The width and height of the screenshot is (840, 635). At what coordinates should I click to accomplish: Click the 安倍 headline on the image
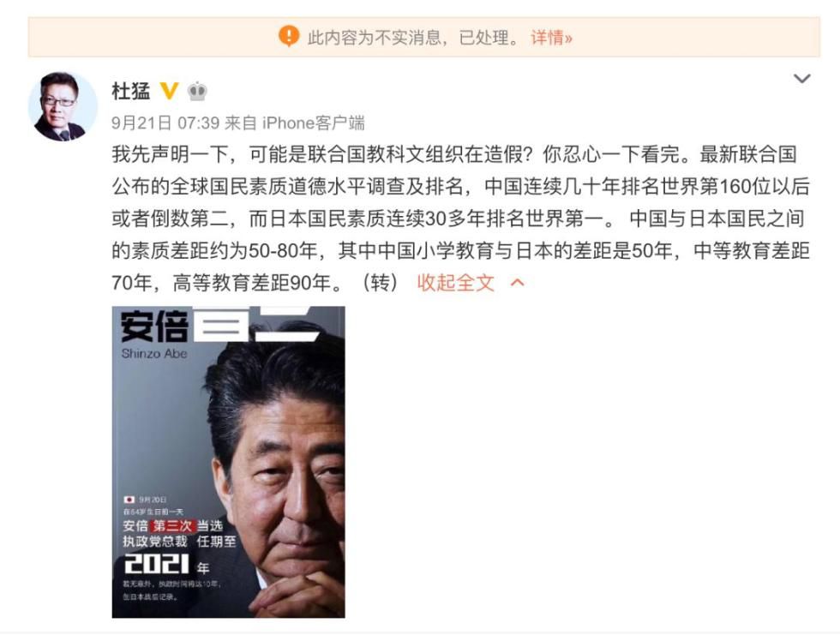pyautogui.click(x=155, y=326)
